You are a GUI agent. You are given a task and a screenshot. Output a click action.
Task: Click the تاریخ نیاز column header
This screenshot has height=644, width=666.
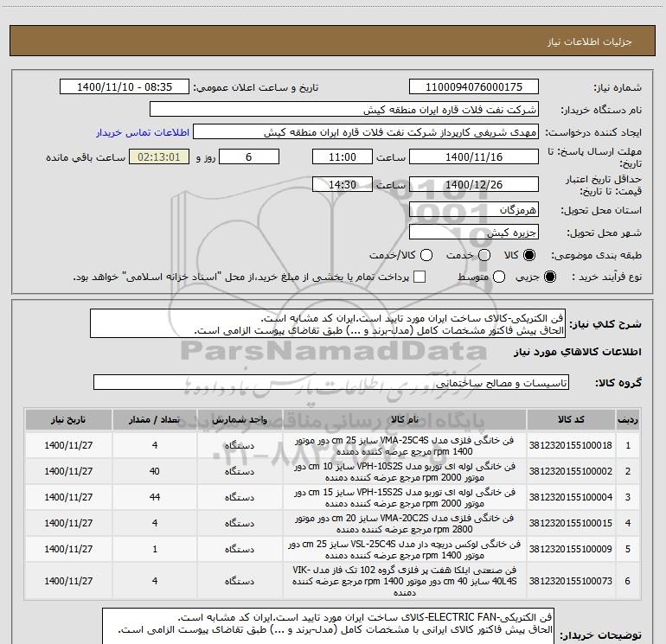pos(68,419)
